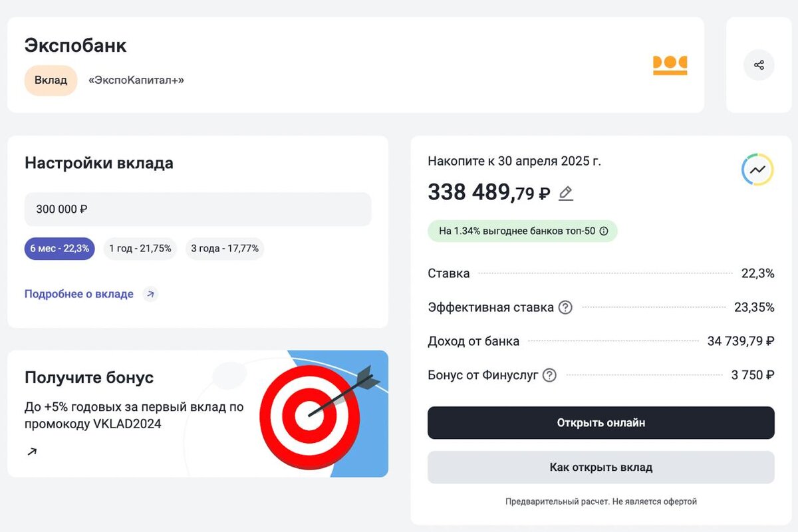Select the 6 мес - 22,3% term option
The height and width of the screenshot is (532, 798).
tap(59, 248)
